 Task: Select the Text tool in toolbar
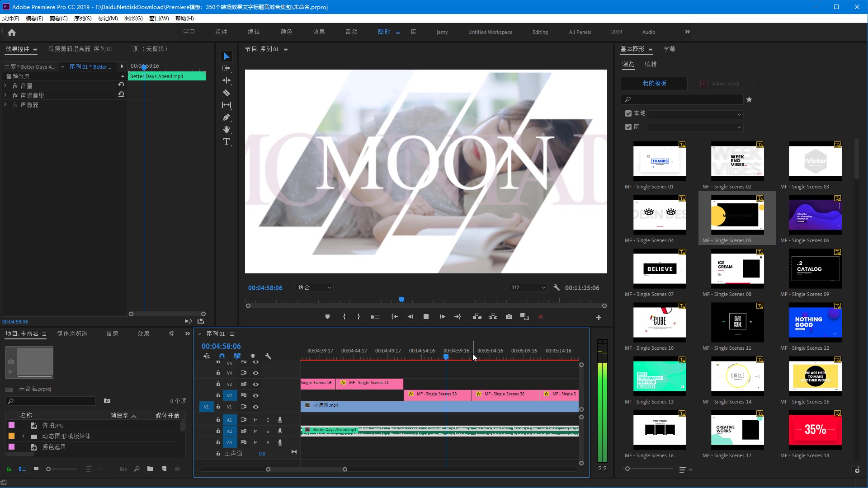(226, 141)
